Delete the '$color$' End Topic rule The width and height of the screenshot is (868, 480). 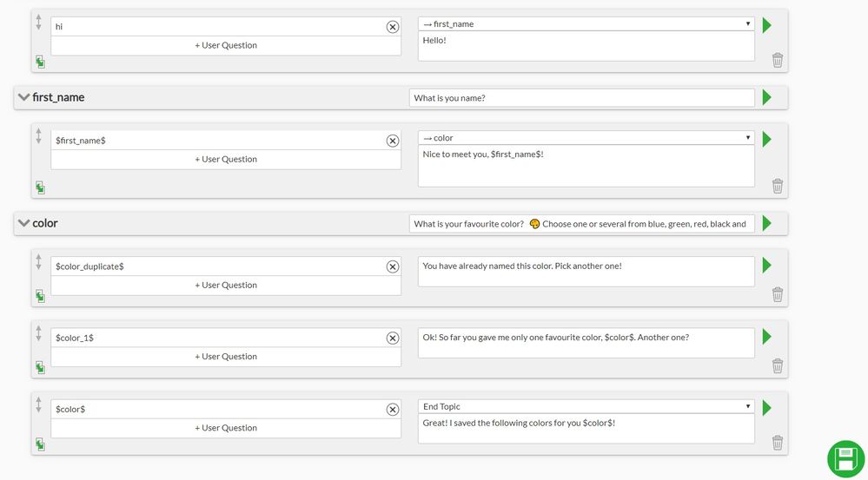[x=778, y=443]
